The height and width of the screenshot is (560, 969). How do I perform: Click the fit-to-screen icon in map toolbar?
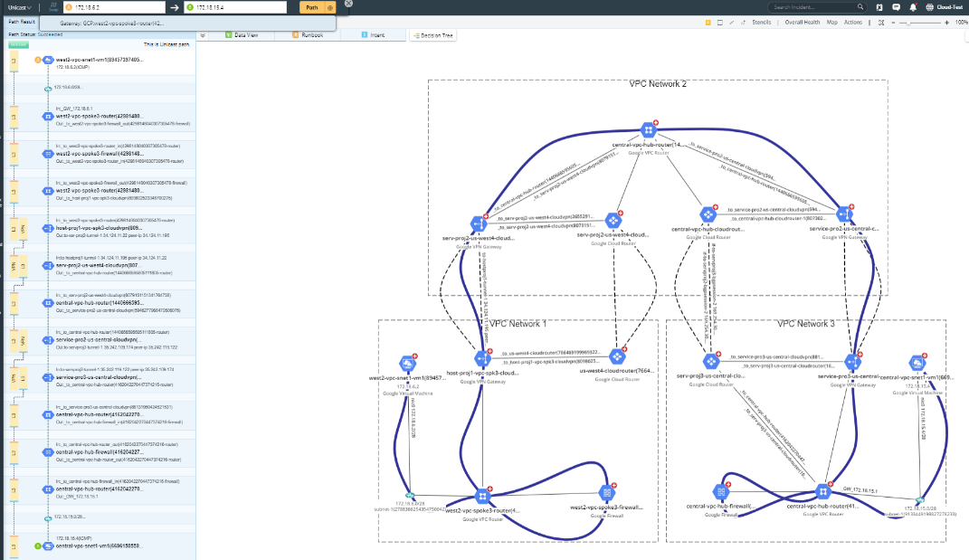point(882,23)
